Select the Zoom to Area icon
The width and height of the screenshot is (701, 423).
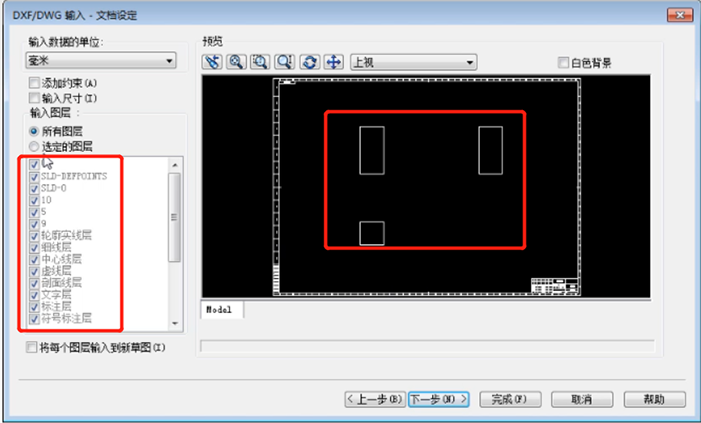click(x=260, y=62)
